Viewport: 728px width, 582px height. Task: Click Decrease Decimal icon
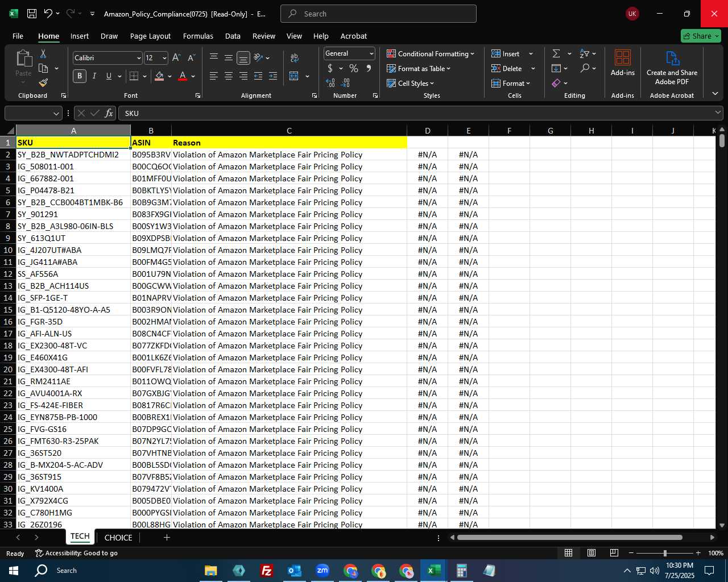pos(345,83)
